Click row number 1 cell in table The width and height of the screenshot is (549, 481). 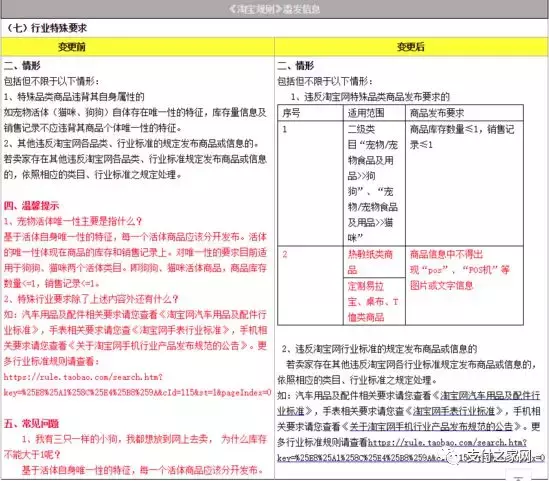coord(310,183)
